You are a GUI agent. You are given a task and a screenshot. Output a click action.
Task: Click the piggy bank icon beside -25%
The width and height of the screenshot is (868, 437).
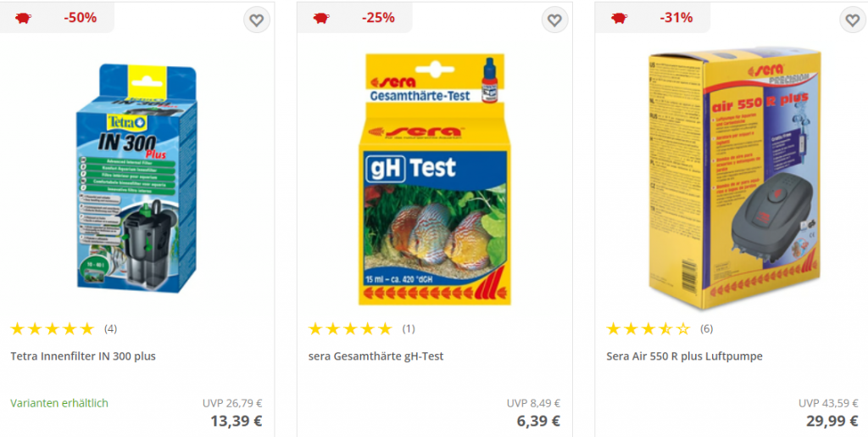click(x=321, y=19)
